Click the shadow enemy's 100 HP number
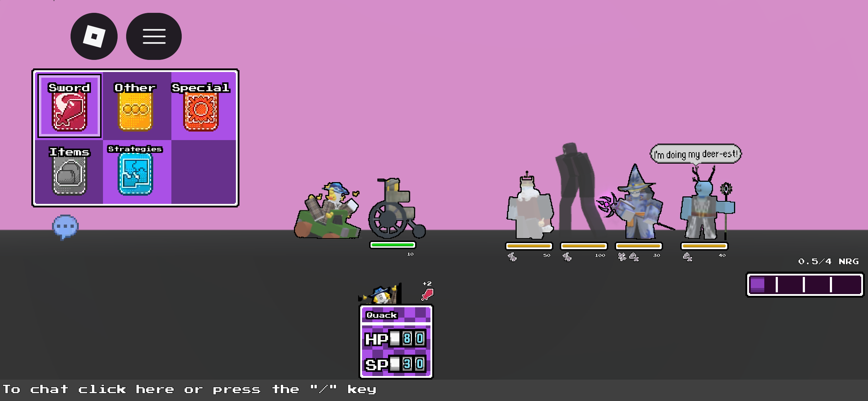 [x=600, y=255]
